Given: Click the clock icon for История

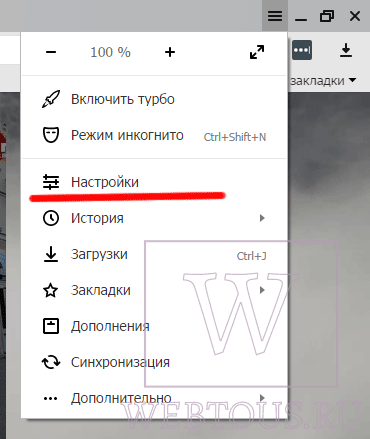Looking at the screenshot, I should [x=51, y=218].
